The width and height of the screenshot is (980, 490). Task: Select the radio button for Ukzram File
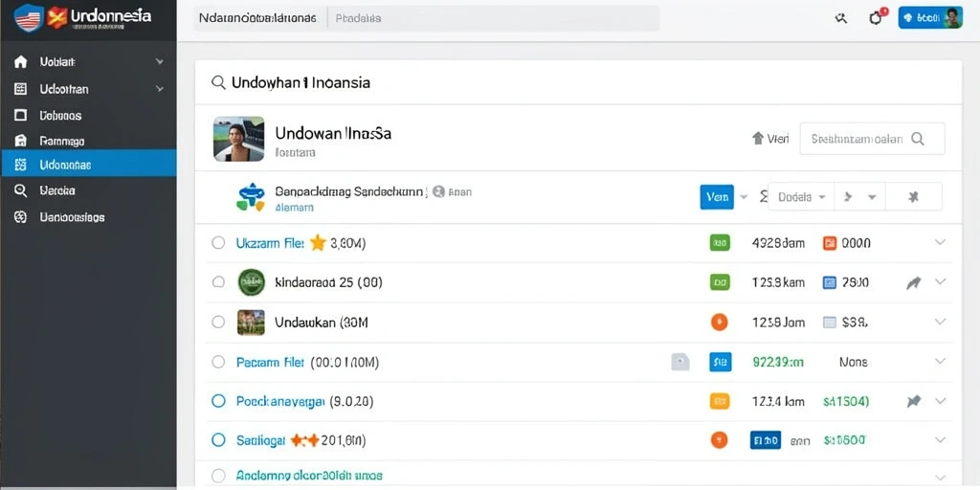[218, 242]
